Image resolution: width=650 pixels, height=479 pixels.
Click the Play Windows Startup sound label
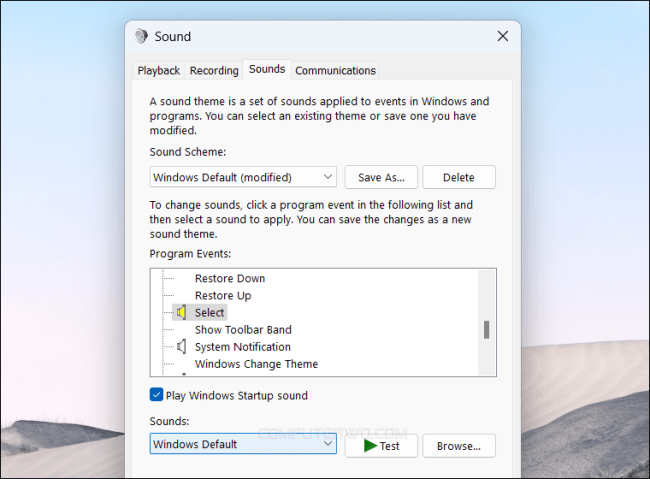(237, 395)
